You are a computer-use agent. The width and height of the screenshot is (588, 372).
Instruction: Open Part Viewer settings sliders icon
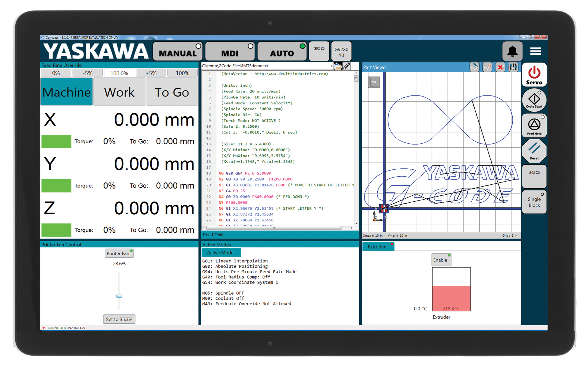(x=513, y=67)
